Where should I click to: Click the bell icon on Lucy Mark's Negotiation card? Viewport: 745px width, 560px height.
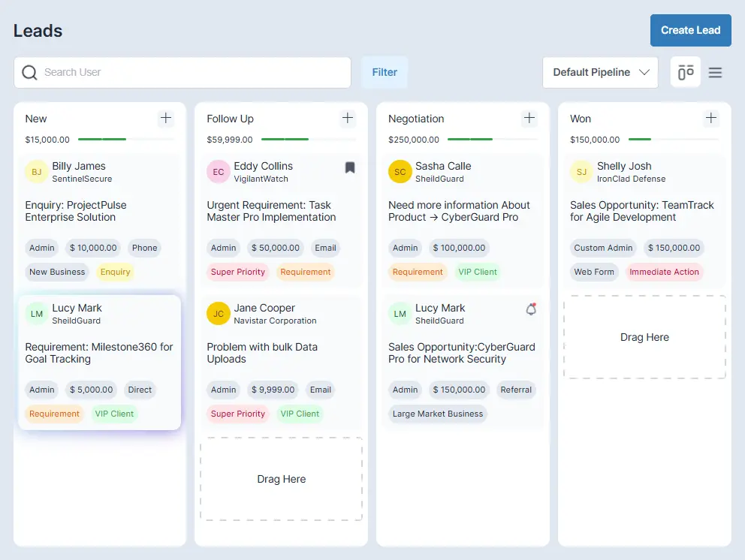[531, 309]
